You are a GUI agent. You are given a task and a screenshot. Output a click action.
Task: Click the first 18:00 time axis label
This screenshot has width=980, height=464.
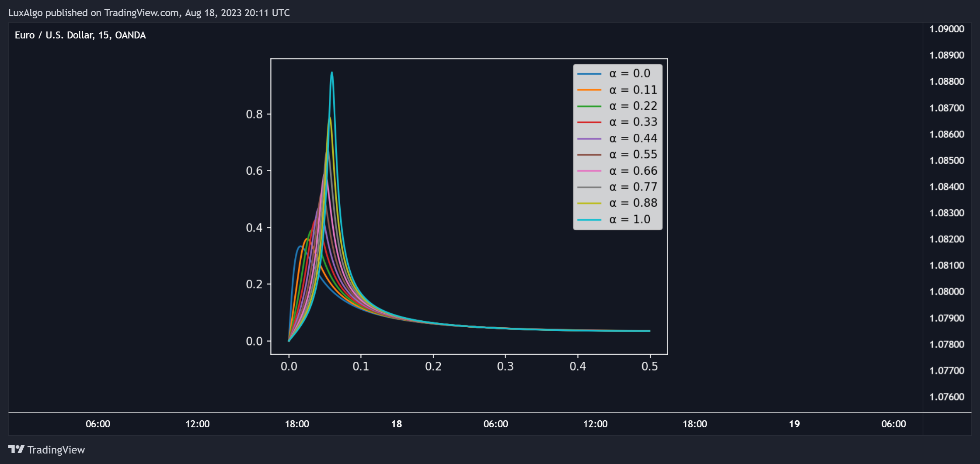pyautogui.click(x=297, y=424)
